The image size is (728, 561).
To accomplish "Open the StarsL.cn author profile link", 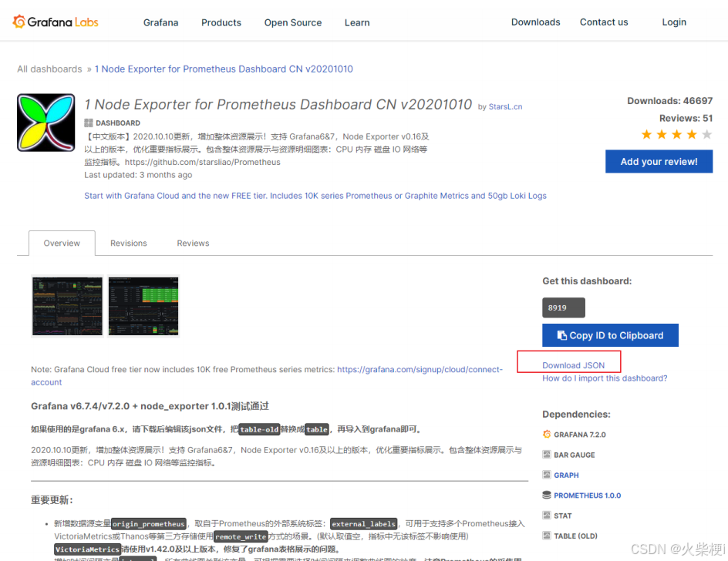I will [x=505, y=106].
